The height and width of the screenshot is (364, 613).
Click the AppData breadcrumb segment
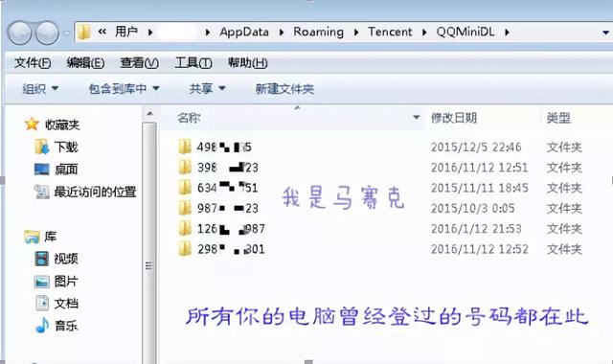244,32
